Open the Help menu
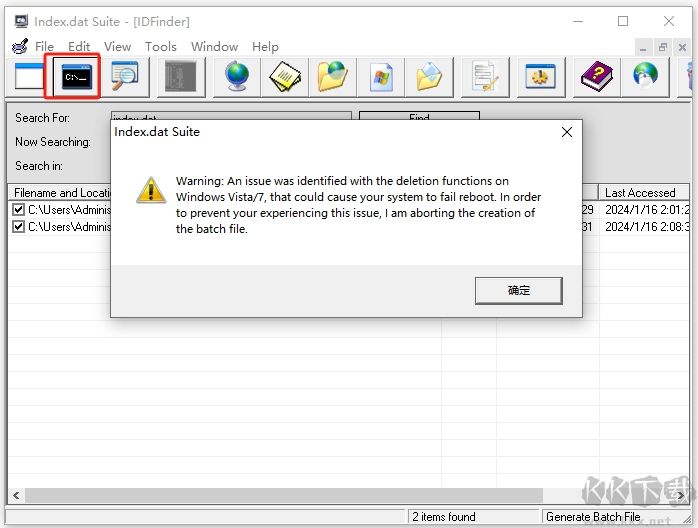This screenshot has height=528, width=698. (x=265, y=47)
